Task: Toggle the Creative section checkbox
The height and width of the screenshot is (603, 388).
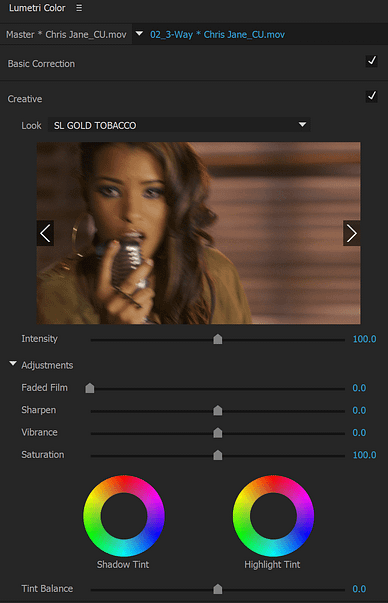Action: coord(371,96)
